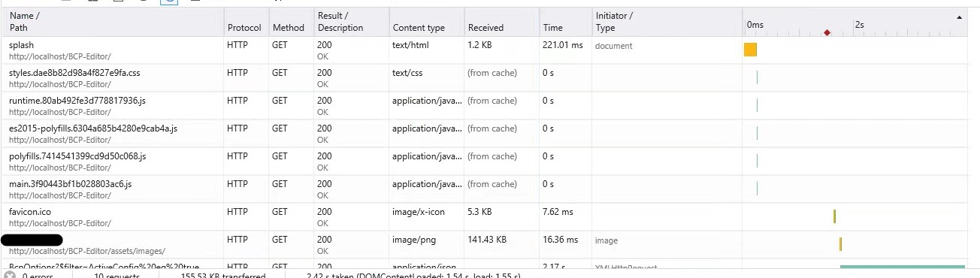This screenshot has height=278, width=980.
Task: Click the 141.43 KB received value
Action: pos(487,240)
